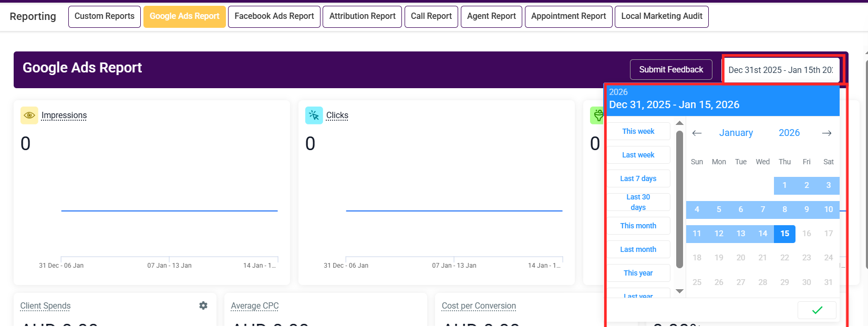Viewport: 868px width, 327px height.
Task: Open the date range picker field
Action: point(781,70)
